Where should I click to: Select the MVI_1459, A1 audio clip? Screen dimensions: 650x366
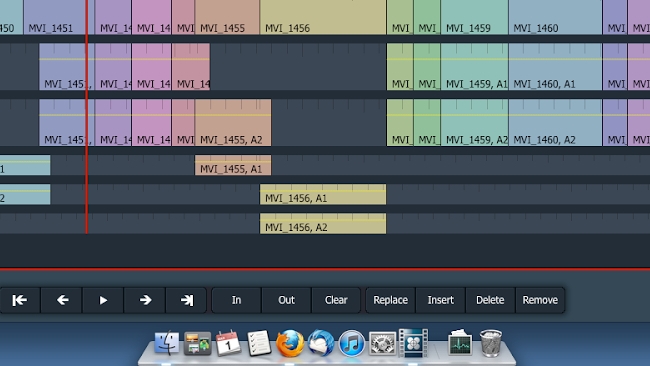click(474, 67)
